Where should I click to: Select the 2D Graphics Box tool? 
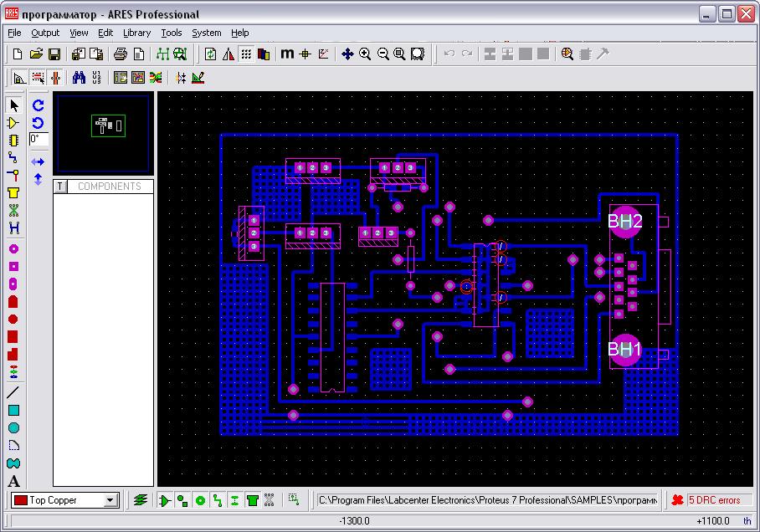click(x=13, y=411)
